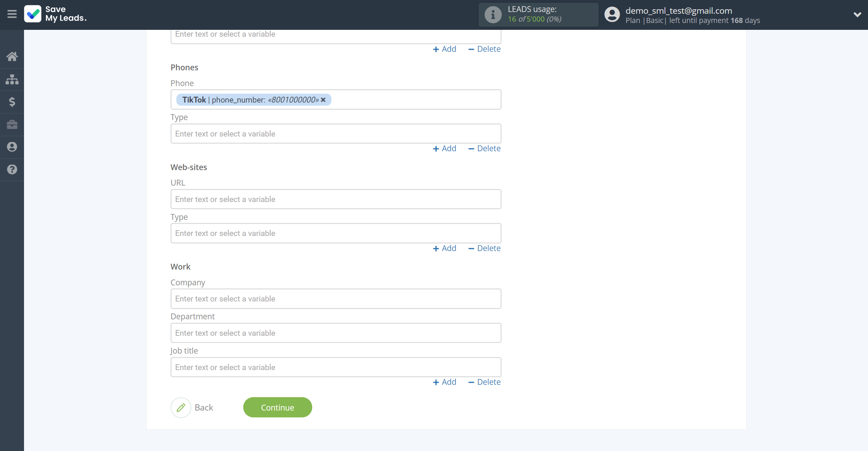Screen dimensions: 868x451
Task: Open the briefcase icon in sidebar
Action: pos(12,124)
